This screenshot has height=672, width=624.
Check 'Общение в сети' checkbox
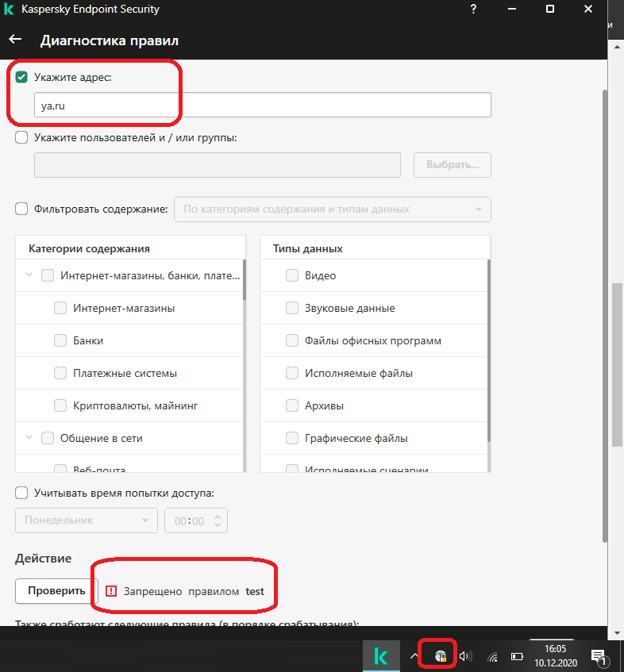[x=48, y=438]
